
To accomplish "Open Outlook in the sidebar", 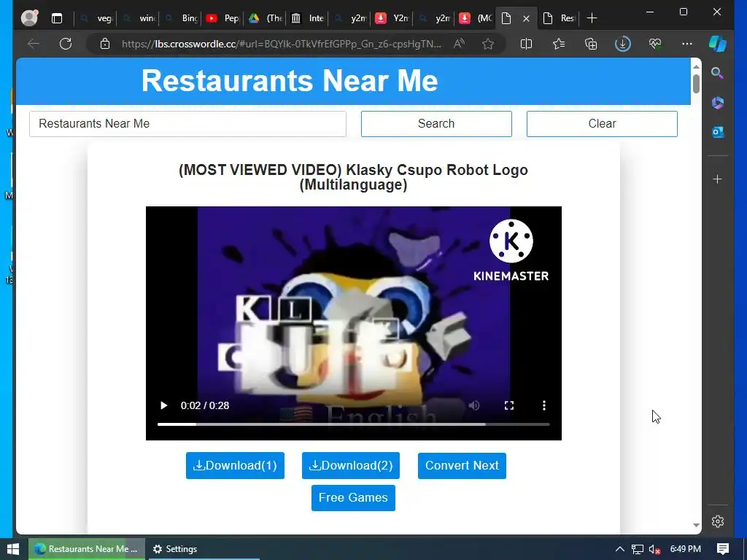I will click(x=718, y=132).
